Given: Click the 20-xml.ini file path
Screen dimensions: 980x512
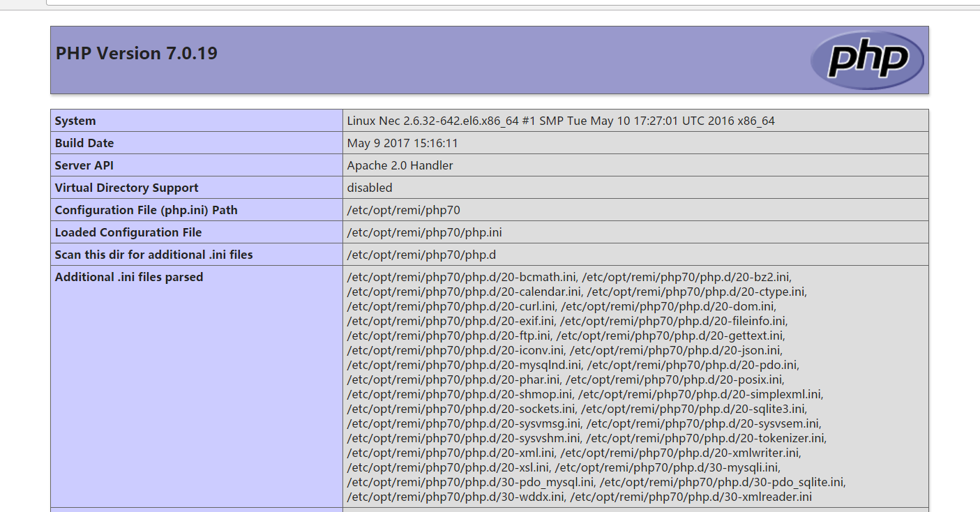Looking at the screenshot, I should 451,453.
